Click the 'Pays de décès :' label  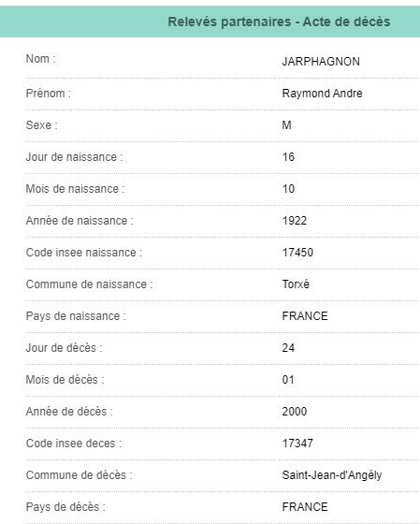point(65,506)
